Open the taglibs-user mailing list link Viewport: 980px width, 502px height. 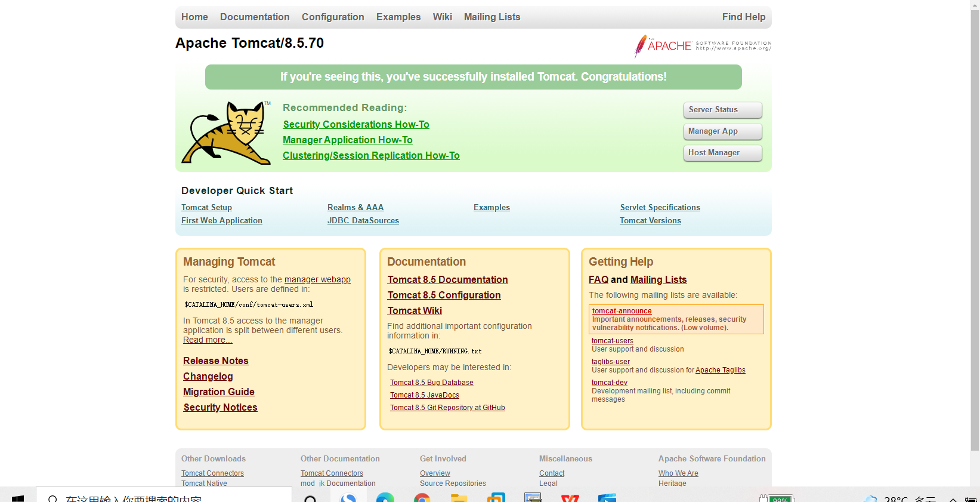611,362
